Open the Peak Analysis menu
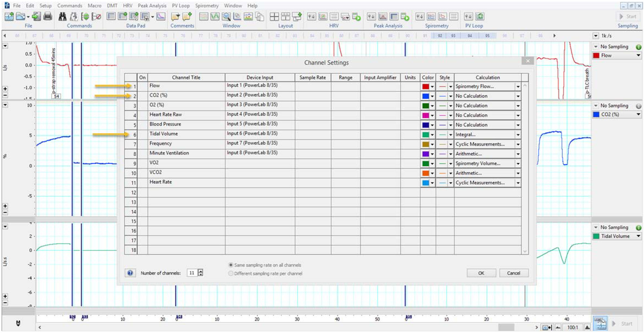Viewport: 644px width, 333px height. [x=152, y=5]
